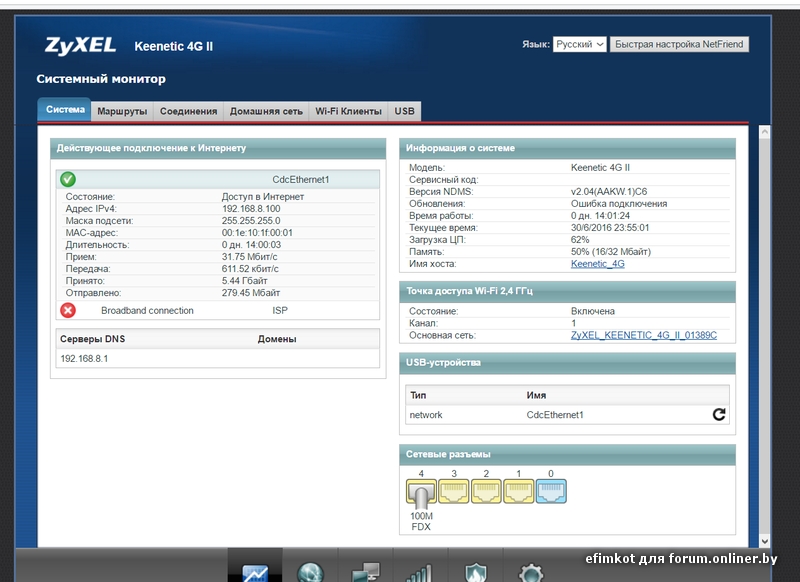Select network port 1 icon
The width and height of the screenshot is (800, 582).
[x=518, y=491]
